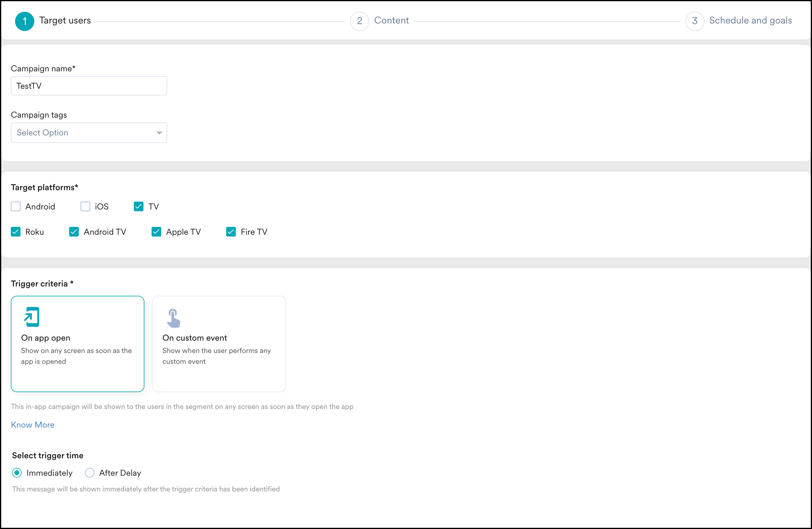This screenshot has height=529, width=812.
Task: Click the app open phone icon
Action: (32, 317)
